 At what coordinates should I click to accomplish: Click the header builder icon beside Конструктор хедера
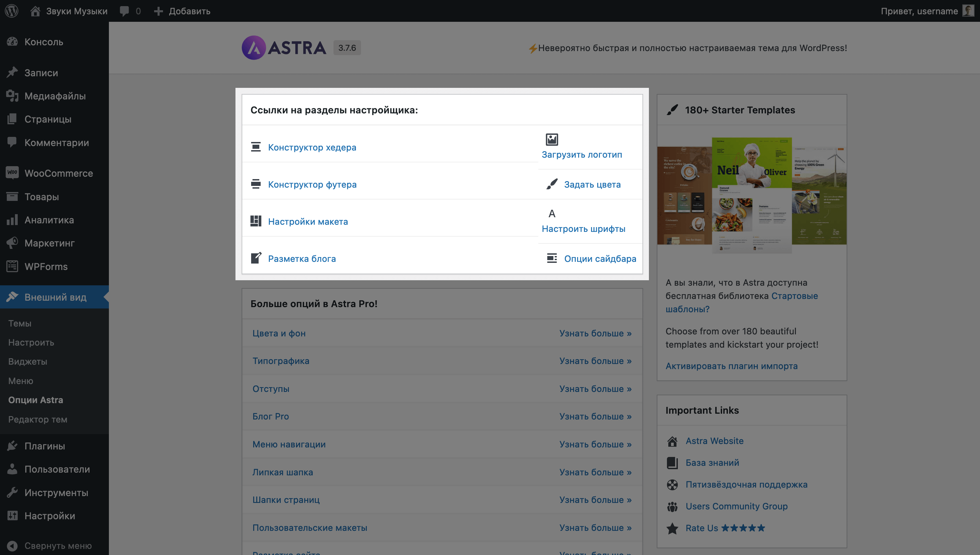256,147
